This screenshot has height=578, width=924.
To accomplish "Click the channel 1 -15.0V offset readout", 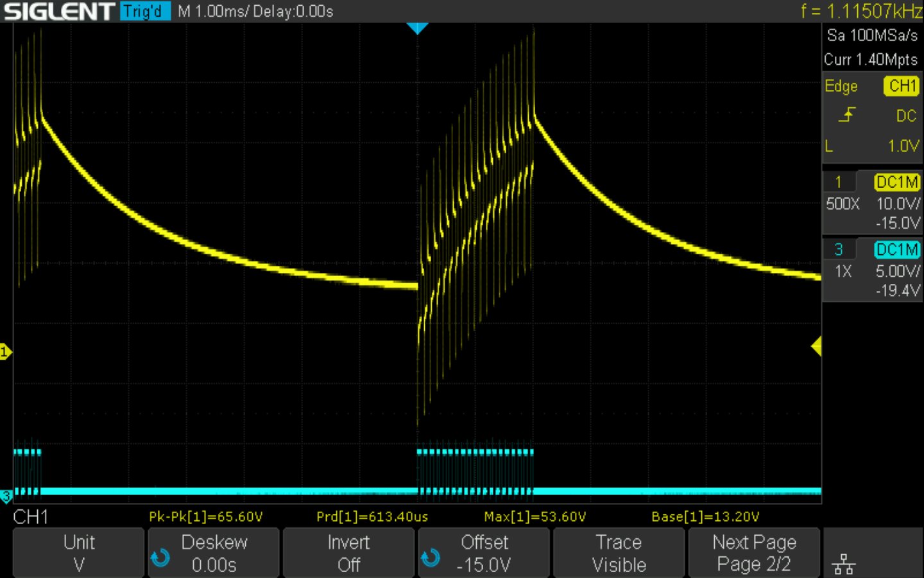I will (x=898, y=223).
